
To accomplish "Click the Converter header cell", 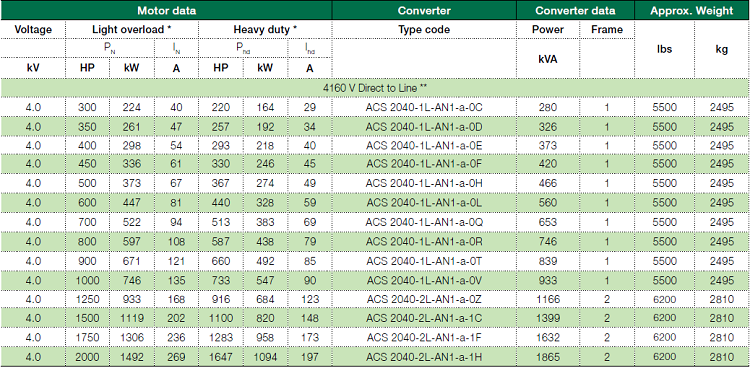I will click(x=424, y=11).
